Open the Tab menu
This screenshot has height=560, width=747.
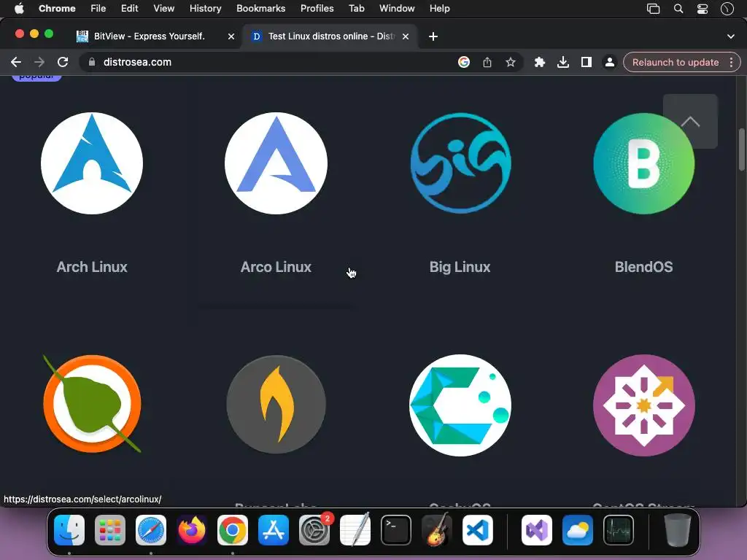pos(356,9)
